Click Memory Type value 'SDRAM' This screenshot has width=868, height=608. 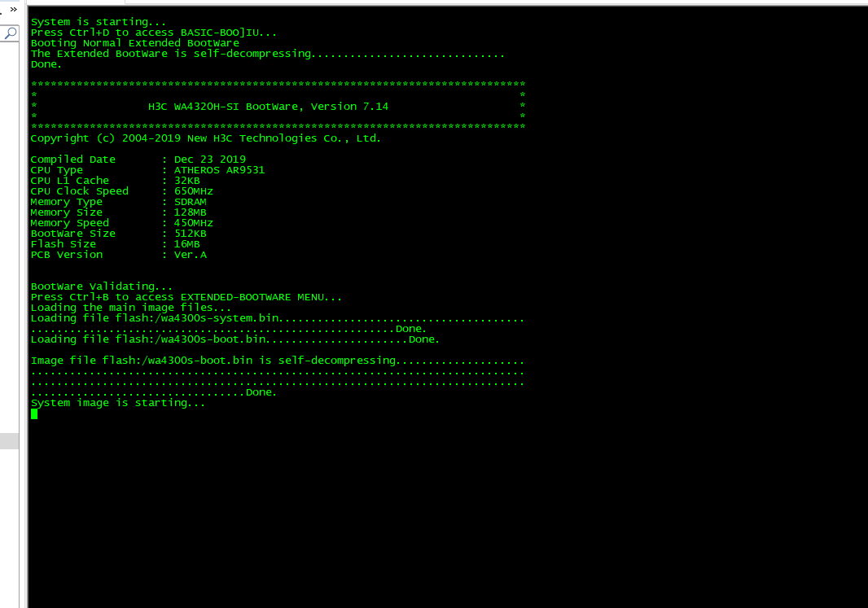(191, 202)
